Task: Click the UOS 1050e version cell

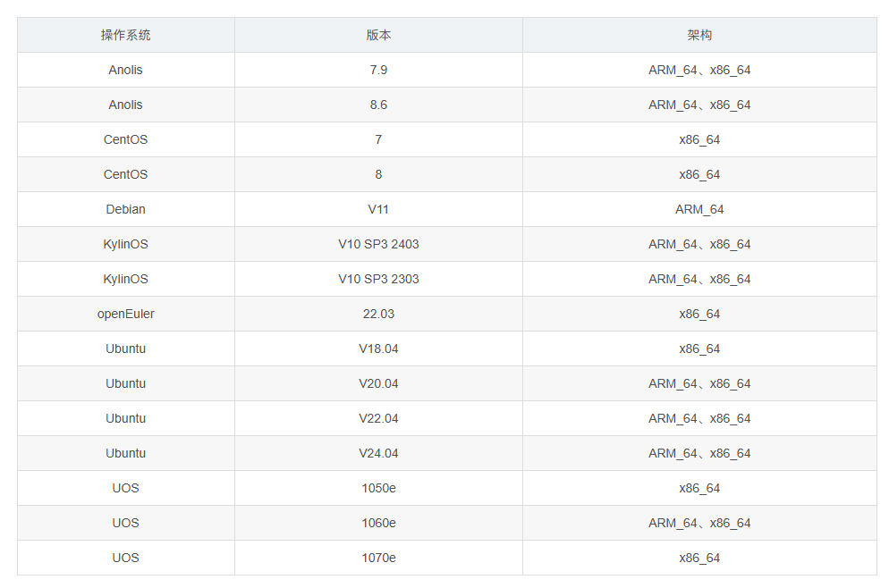Action: pos(378,488)
